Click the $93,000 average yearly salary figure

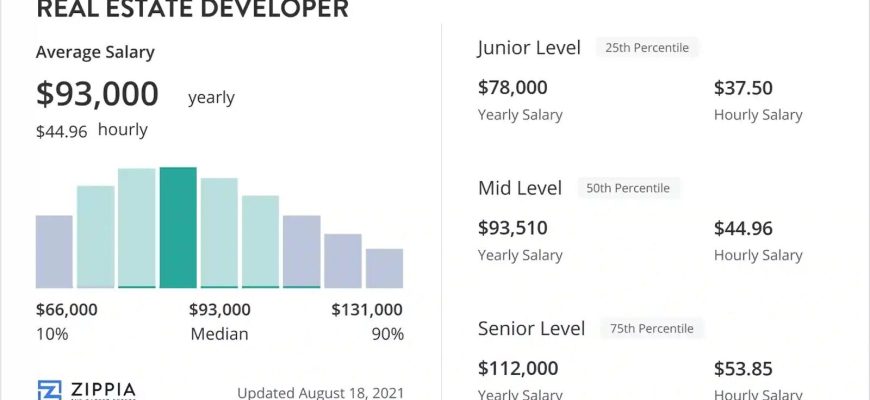tap(98, 93)
